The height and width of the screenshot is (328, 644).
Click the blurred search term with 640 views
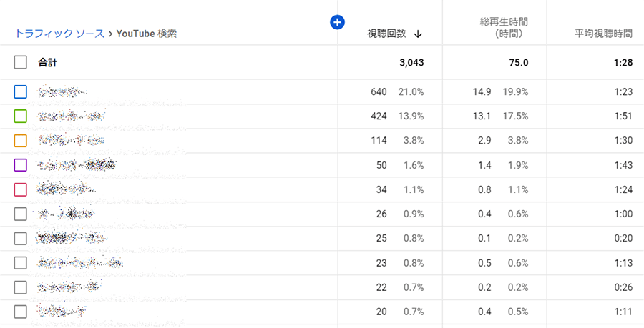pos(63,91)
